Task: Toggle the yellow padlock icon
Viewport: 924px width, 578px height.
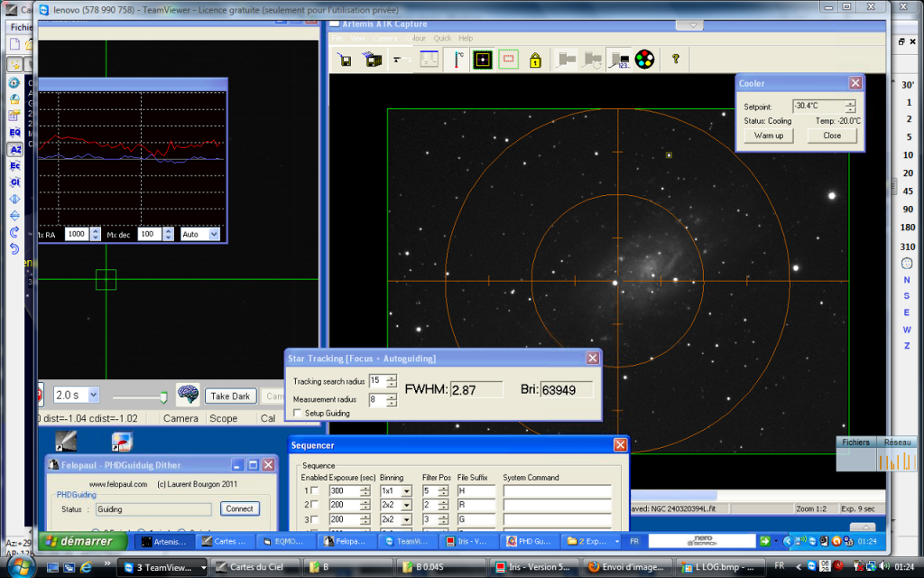Action: tap(535, 61)
